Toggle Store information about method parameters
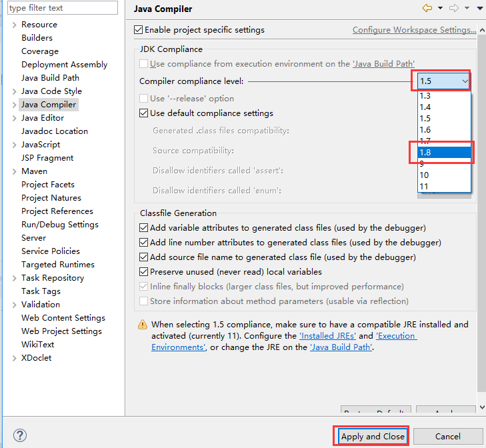The height and width of the screenshot is (448, 486). tap(143, 301)
